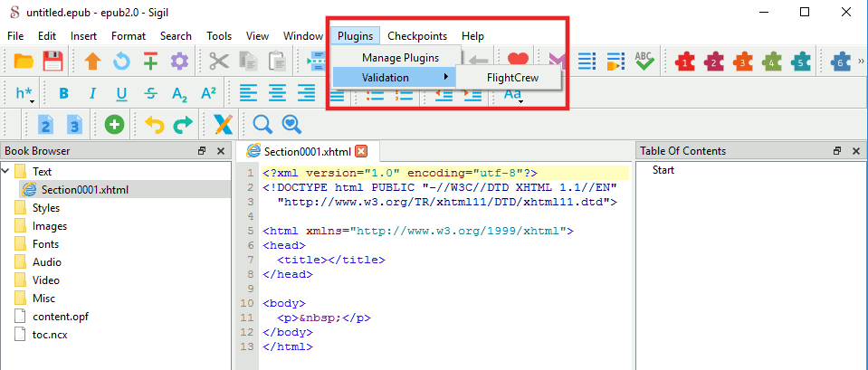Select content.opf file

pos(61,317)
